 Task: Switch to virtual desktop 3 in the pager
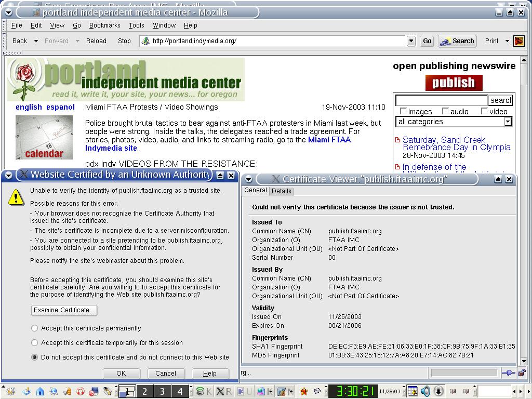pyautogui.click(x=162, y=391)
